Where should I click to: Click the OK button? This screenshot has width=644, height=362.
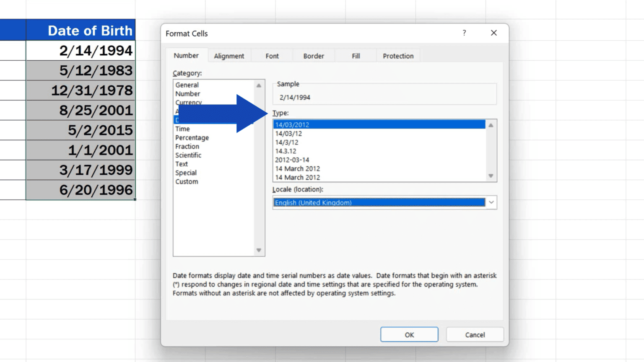[x=409, y=334]
